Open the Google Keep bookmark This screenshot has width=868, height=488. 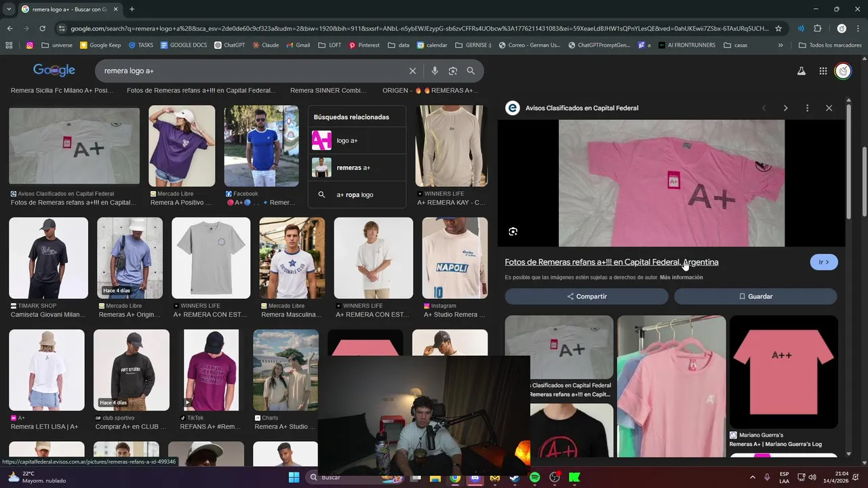tap(100, 45)
